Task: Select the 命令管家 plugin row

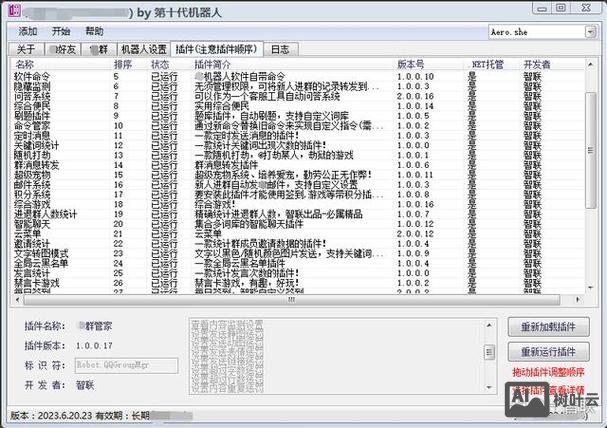Action: tap(298, 126)
